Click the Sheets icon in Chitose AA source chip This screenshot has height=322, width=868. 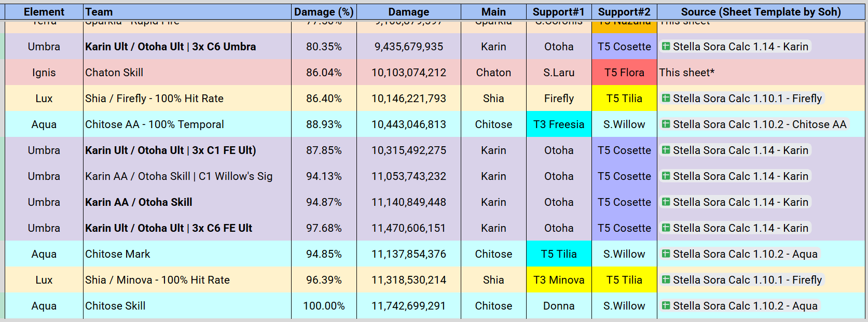(x=666, y=124)
